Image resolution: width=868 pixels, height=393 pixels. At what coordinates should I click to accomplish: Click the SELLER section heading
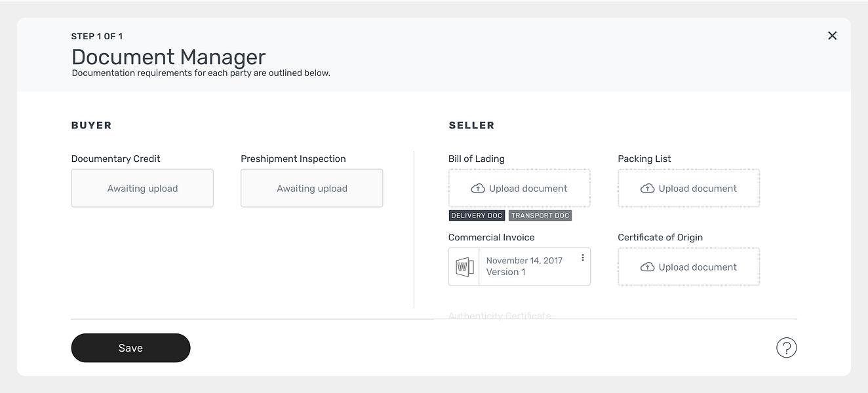click(471, 125)
